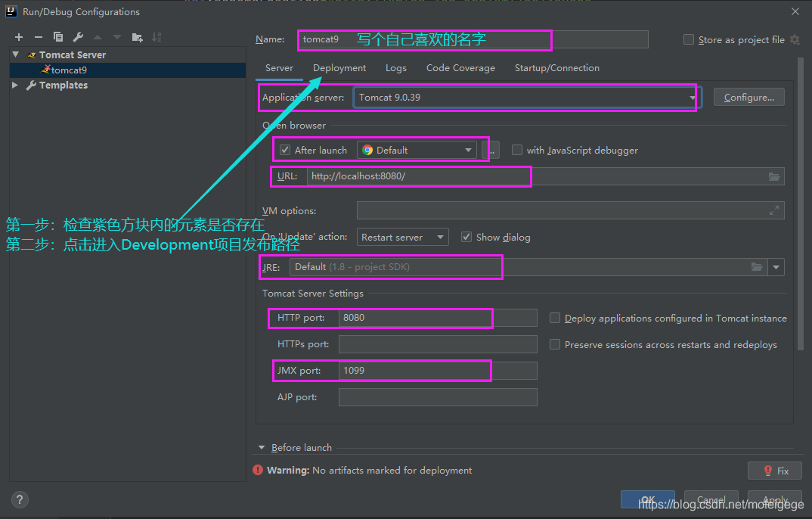Click the Tomcat Server label in the tree
This screenshot has height=519, width=812.
point(73,54)
